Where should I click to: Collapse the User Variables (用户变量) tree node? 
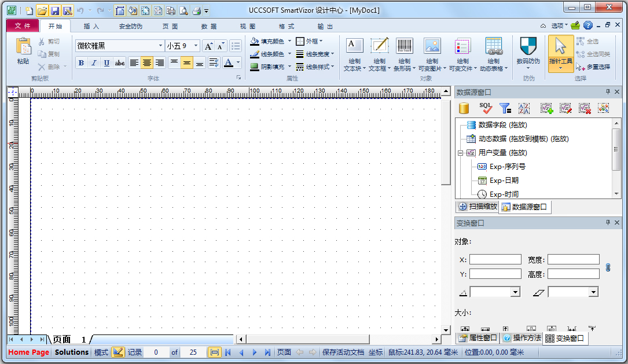pyautogui.click(x=461, y=153)
